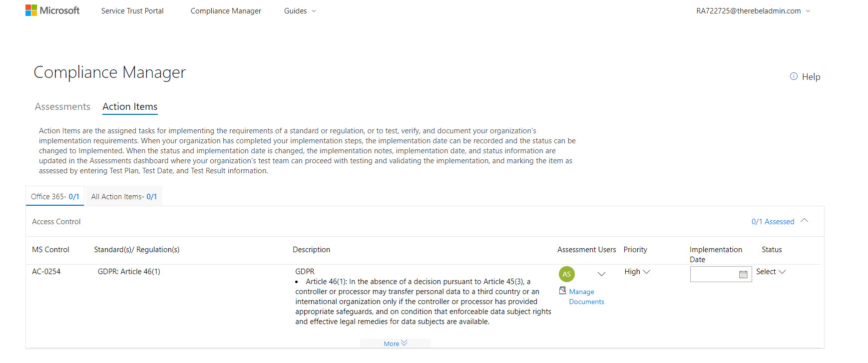Click the Microsoft logo
Image resolution: width=868 pixels, height=363 pixels.
tap(52, 10)
